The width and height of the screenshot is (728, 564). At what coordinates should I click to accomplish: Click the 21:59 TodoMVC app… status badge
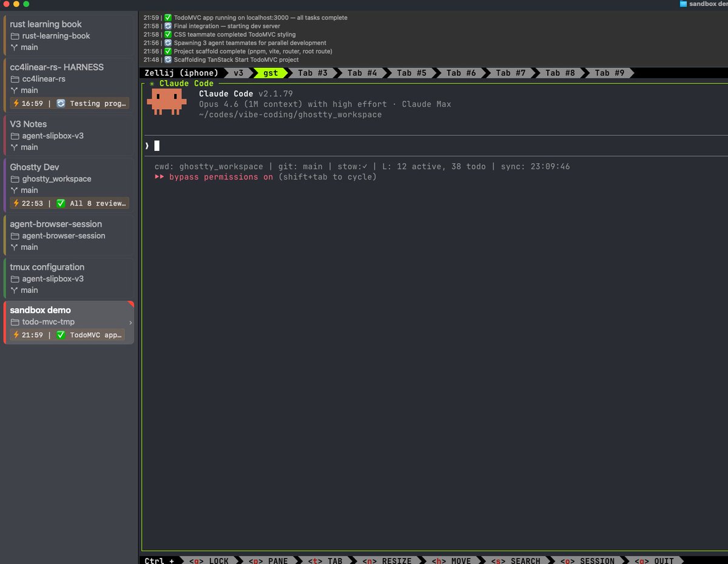click(67, 335)
